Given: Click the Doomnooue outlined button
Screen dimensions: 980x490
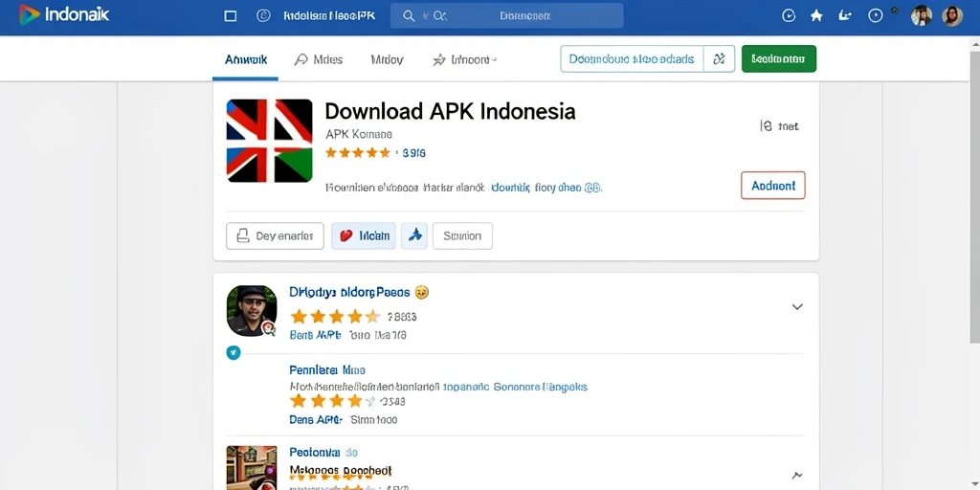Looking at the screenshot, I should [x=632, y=58].
